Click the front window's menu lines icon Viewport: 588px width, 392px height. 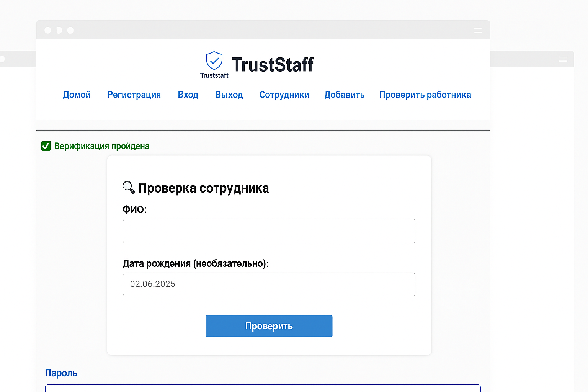point(478,30)
